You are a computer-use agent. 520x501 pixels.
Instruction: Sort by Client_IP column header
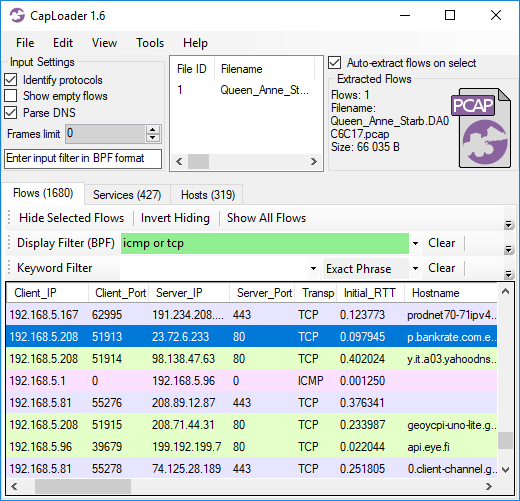click(x=47, y=293)
